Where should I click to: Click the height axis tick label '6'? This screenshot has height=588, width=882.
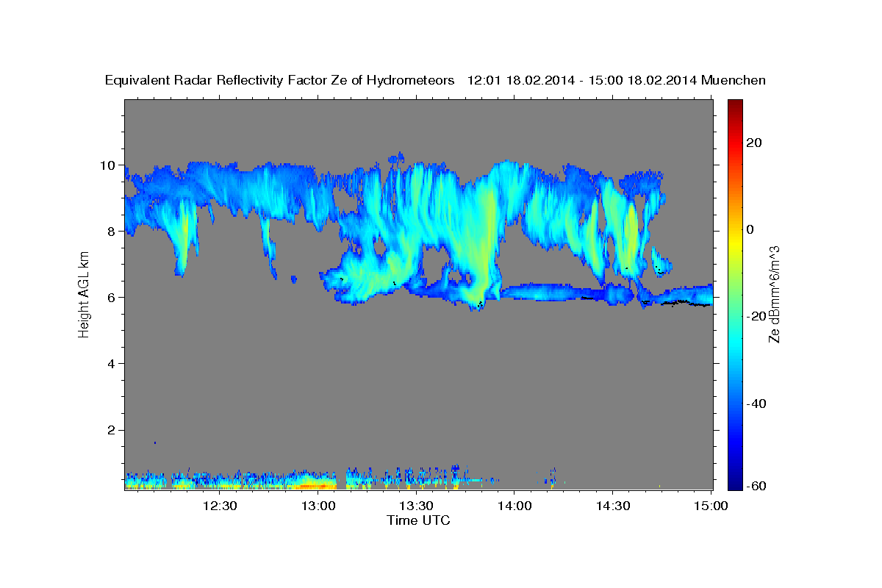pos(112,298)
